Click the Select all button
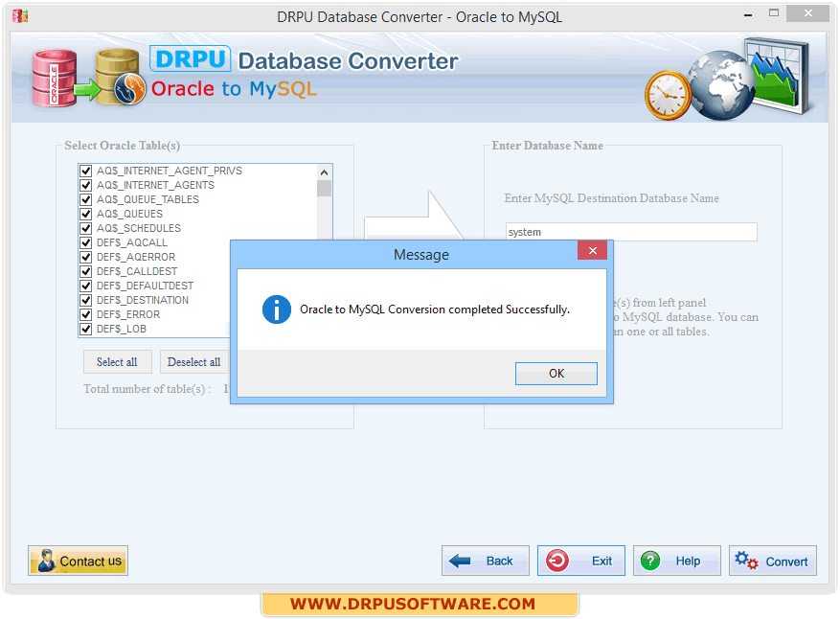840x619 pixels. click(x=117, y=362)
